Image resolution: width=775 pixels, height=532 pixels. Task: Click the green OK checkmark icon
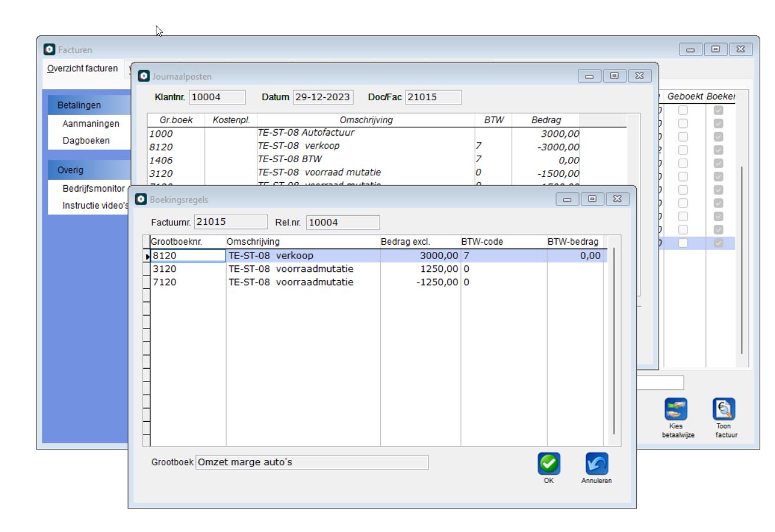pos(548,464)
